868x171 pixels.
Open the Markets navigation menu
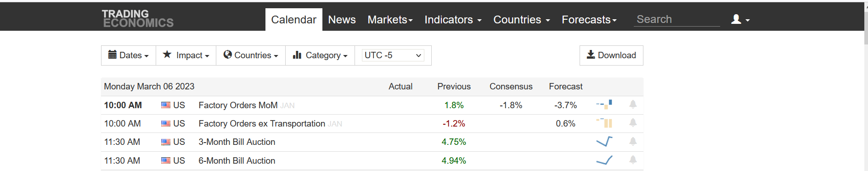390,20
